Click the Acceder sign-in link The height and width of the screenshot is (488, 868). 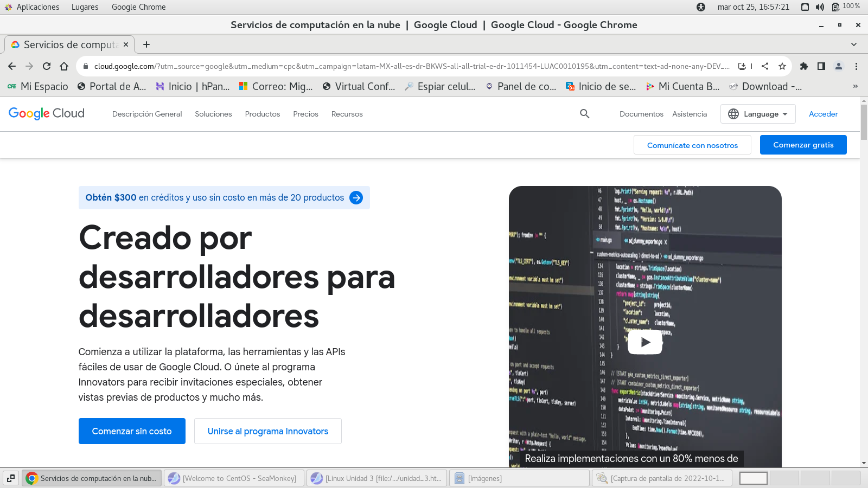coord(823,114)
